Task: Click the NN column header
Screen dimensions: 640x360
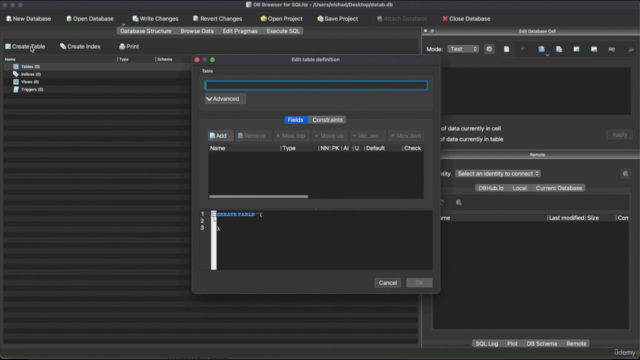Action: [x=324, y=148]
